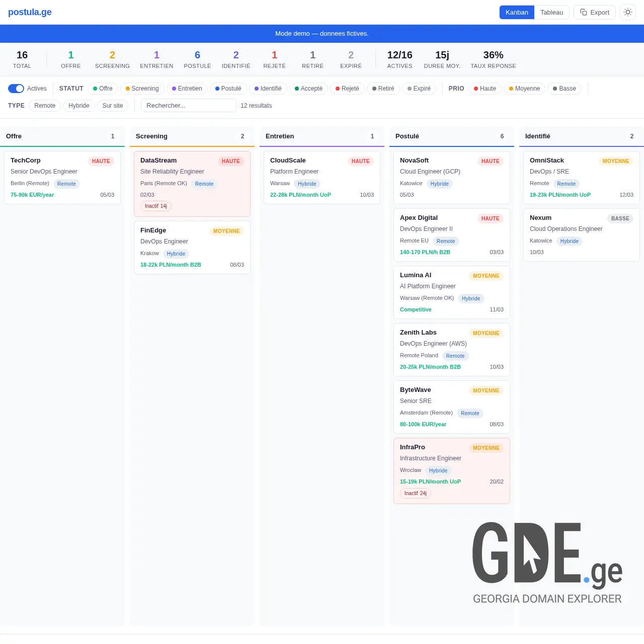Image resolution: width=644 pixels, height=644 pixels.
Task: Filter by Rejeté status chip
Action: click(347, 89)
